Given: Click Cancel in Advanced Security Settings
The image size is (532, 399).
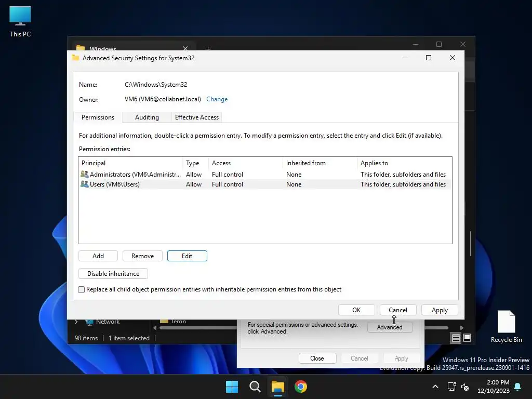Looking at the screenshot, I should point(397,310).
